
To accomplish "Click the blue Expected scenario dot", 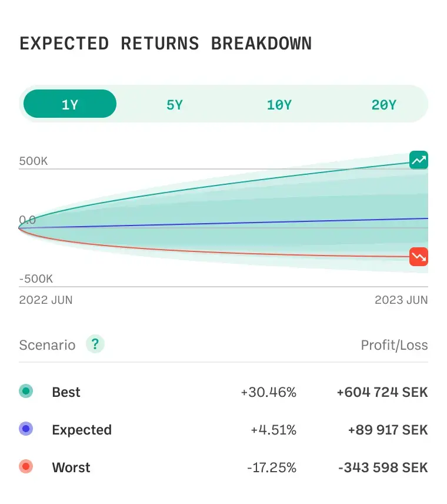I will (26, 429).
